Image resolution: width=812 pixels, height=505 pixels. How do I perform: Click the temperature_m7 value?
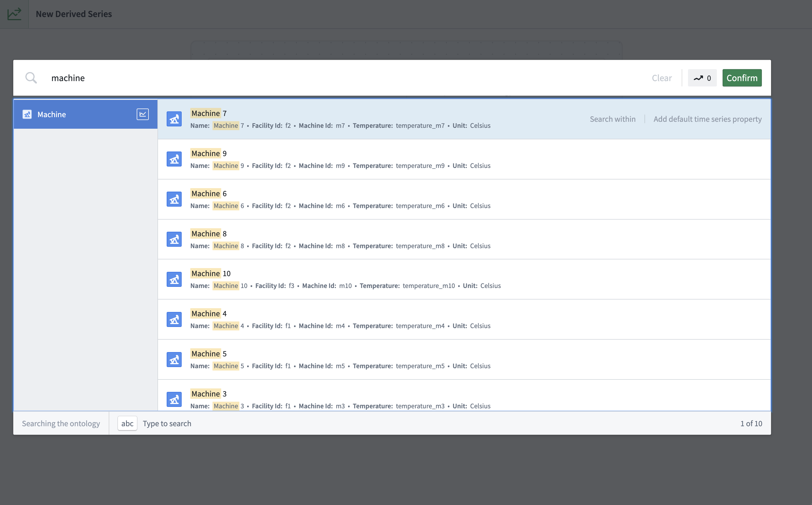coord(420,126)
